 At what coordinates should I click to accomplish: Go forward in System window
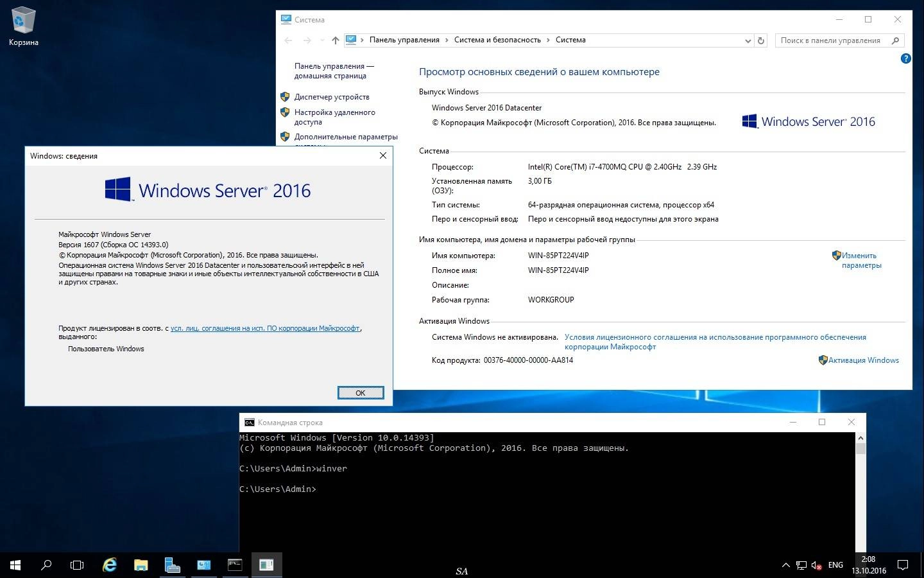point(307,40)
